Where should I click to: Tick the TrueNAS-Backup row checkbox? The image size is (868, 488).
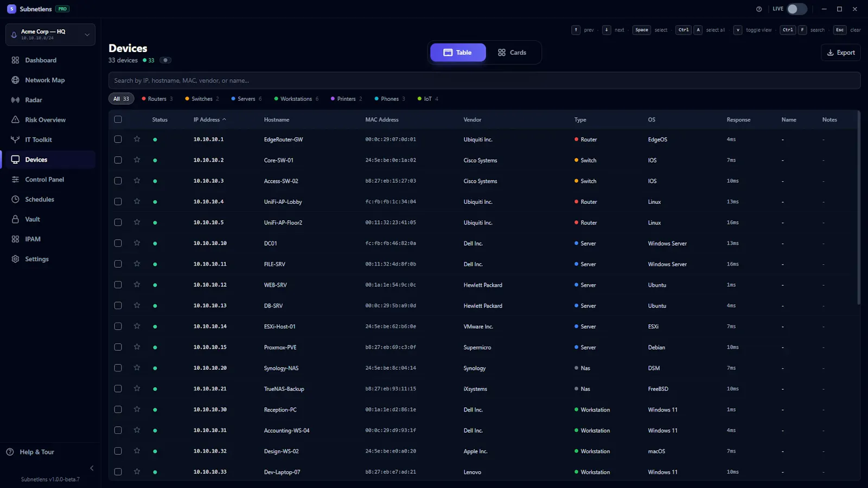coord(118,389)
